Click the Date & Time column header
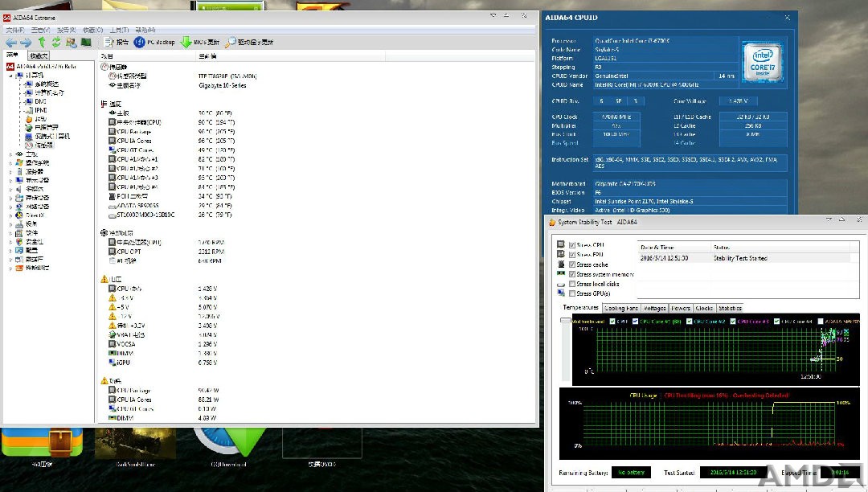Image resolution: width=868 pixels, height=492 pixels. point(674,248)
